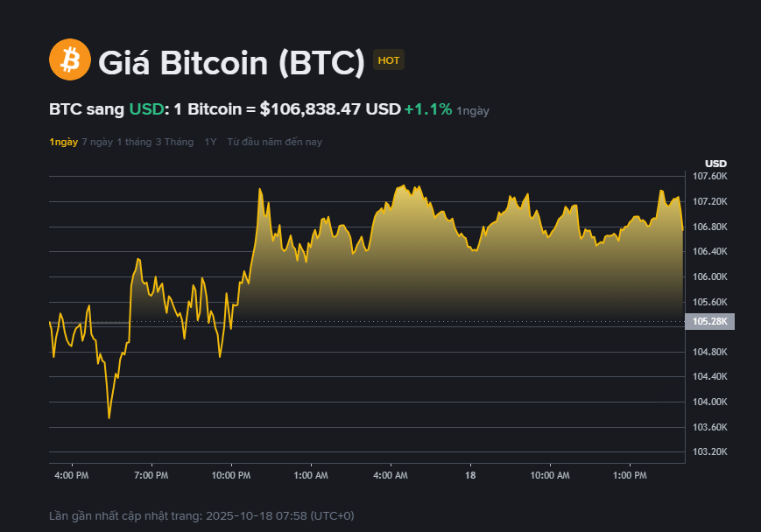Image resolution: width=761 pixels, height=532 pixels.
Task: Click the Giá Bitcoin (BTC) heading
Action: [x=231, y=61]
